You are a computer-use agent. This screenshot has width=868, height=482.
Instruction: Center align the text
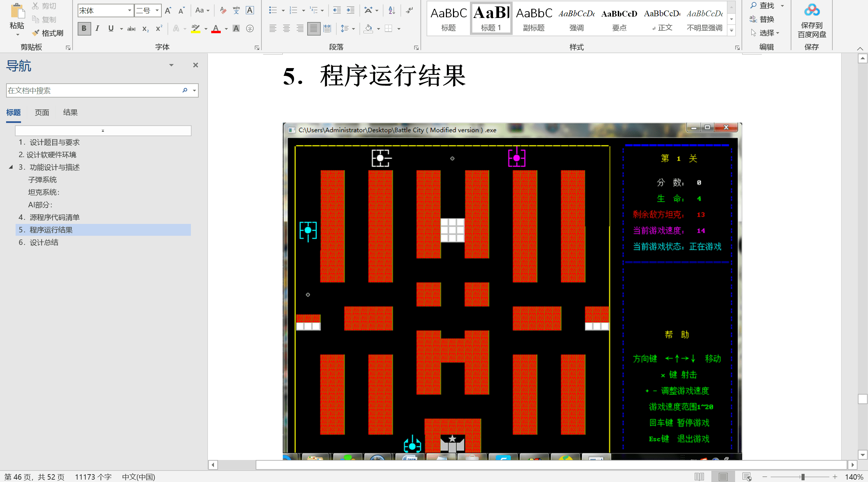coord(287,28)
